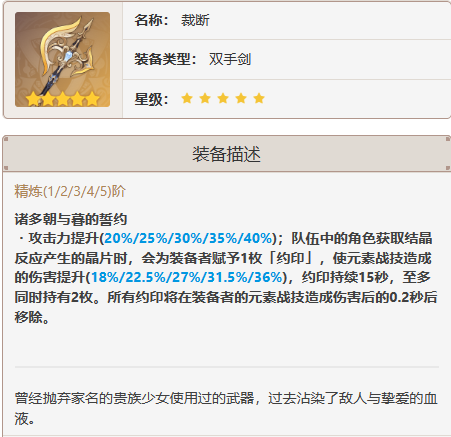
Task: Click the fourth star in 星级 row
Action: (x=241, y=98)
